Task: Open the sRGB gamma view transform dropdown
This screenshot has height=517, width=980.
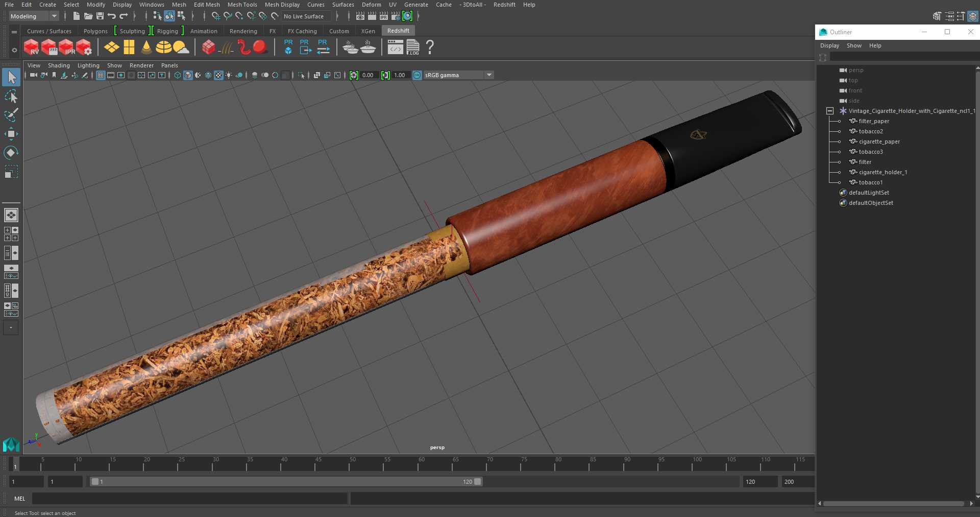Action: pyautogui.click(x=458, y=75)
